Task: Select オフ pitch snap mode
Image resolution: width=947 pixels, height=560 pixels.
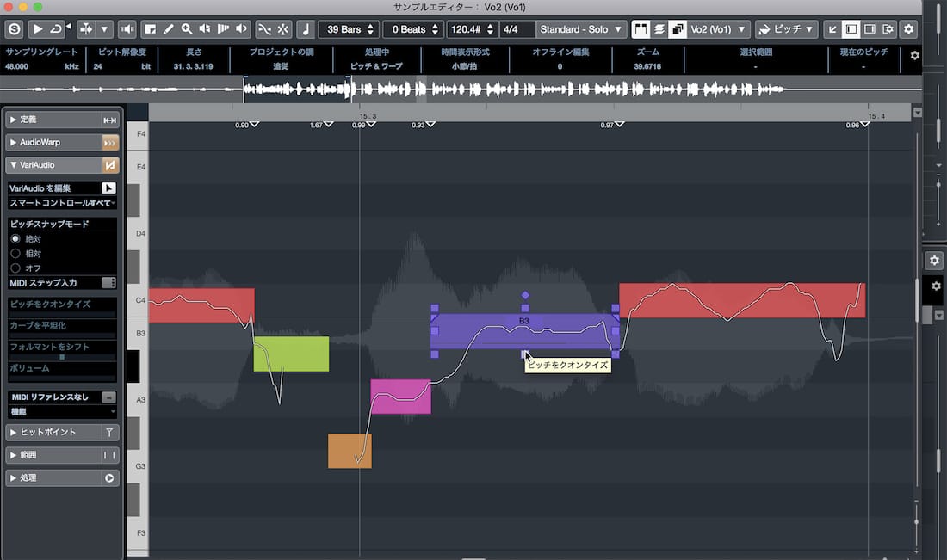Action: (15, 268)
